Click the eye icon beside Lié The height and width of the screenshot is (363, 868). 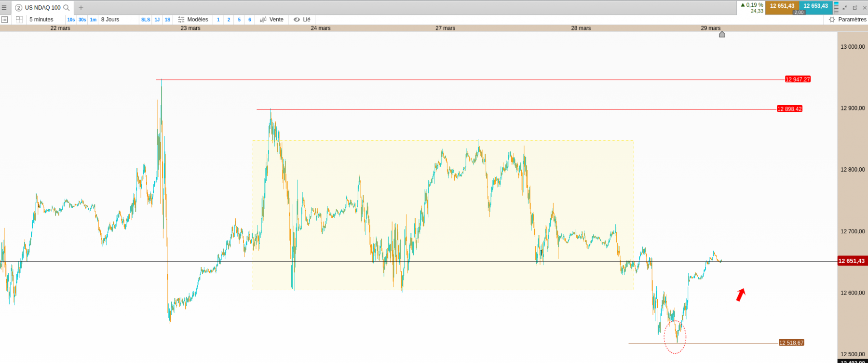297,20
